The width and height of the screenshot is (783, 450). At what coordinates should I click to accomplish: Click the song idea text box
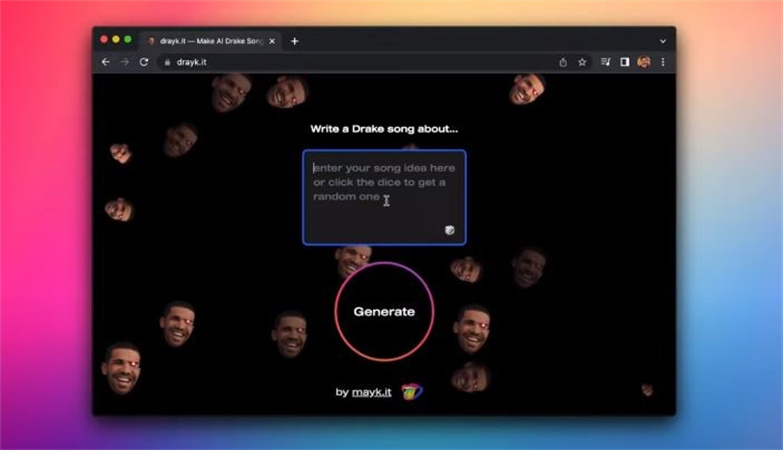[x=384, y=197]
